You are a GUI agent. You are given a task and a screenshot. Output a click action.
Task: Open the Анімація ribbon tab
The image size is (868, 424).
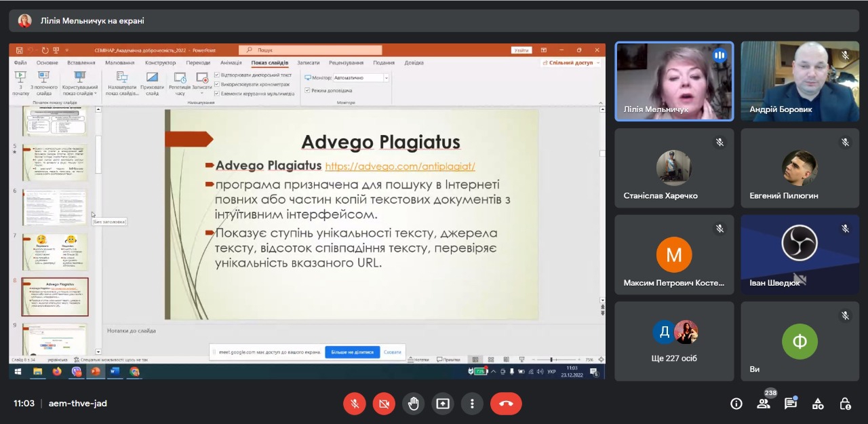click(231, 63)
